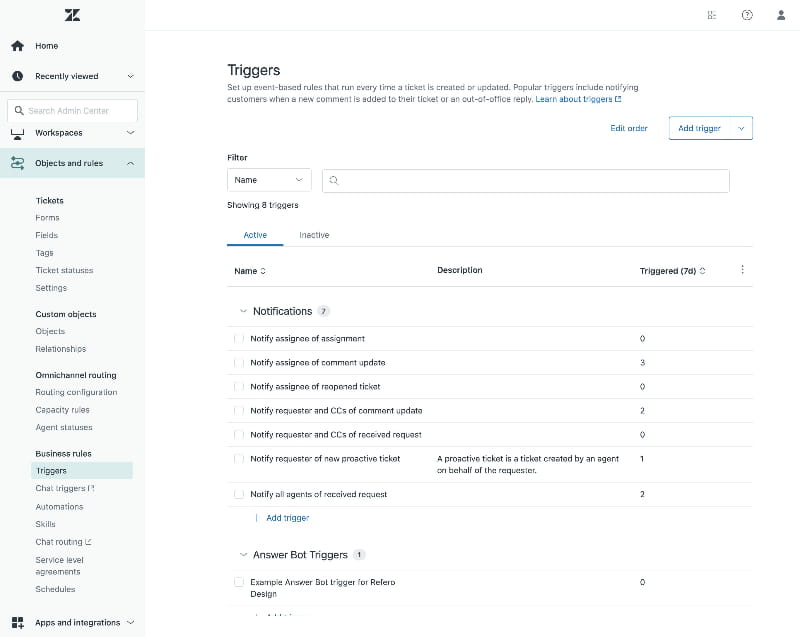Open the Learn about triggers link

coord(574,98)
